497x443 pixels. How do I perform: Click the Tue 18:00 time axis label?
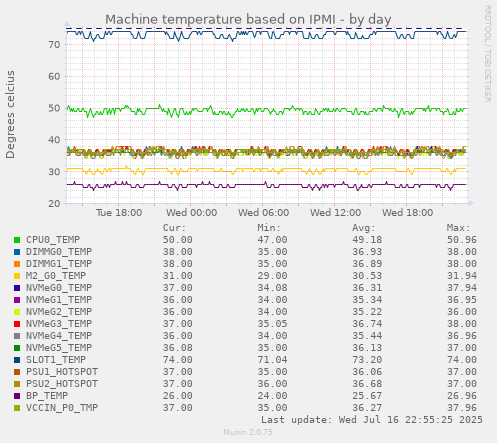(x=119, y=213)
